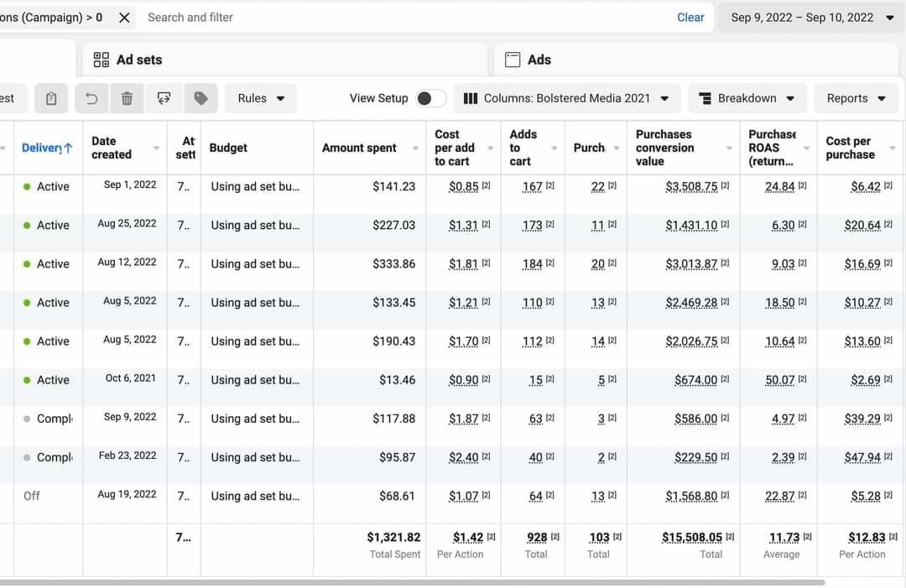Clear the search filter with X icon

point(124,18)
